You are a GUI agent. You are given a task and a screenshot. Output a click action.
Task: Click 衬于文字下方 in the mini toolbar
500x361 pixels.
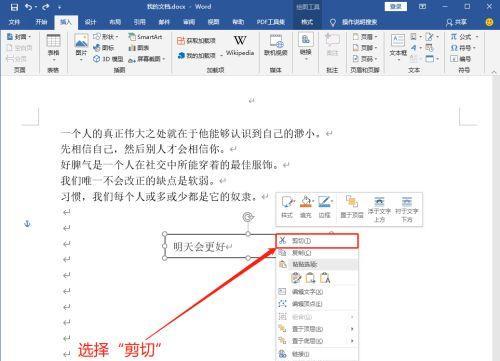click(x=407, y=210)
